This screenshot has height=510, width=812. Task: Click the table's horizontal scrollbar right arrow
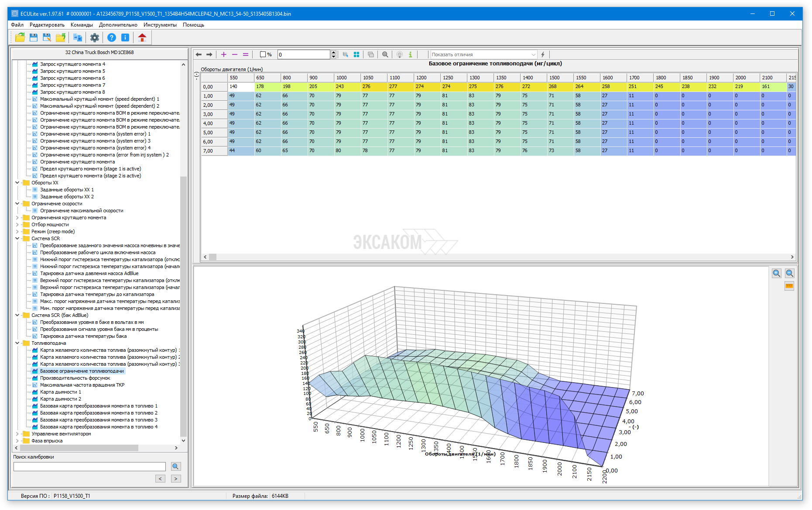792,257
